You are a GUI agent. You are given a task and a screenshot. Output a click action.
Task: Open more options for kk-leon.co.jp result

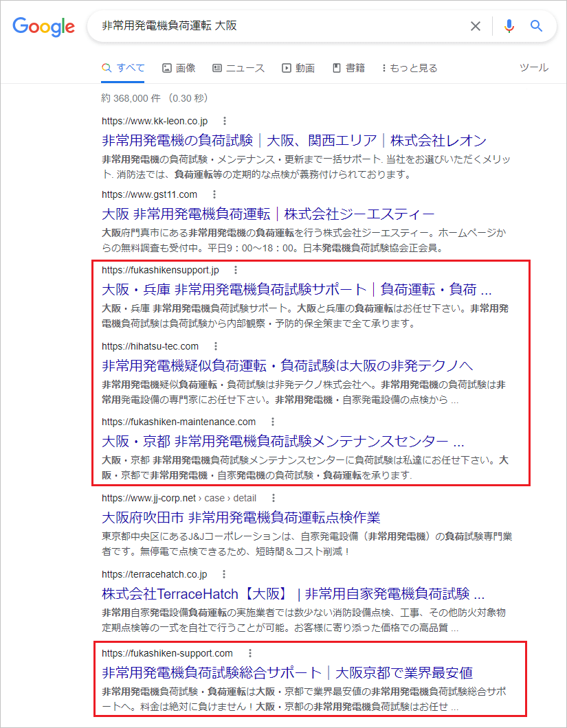(225, 121)
